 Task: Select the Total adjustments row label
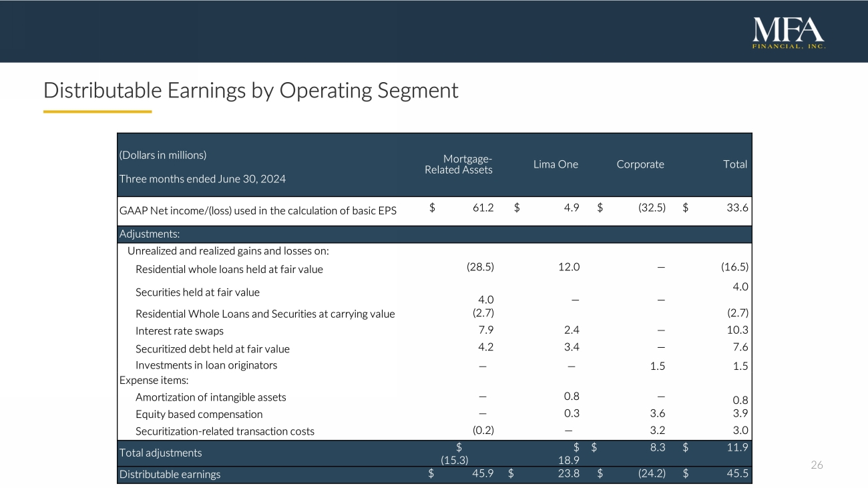click(x=160, y=453)
